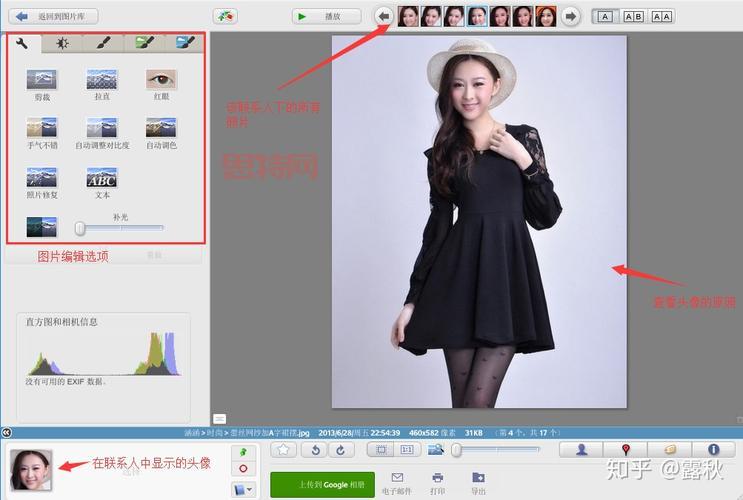
Task: Open the add-to-album dropdown
Action: (244, 489)
